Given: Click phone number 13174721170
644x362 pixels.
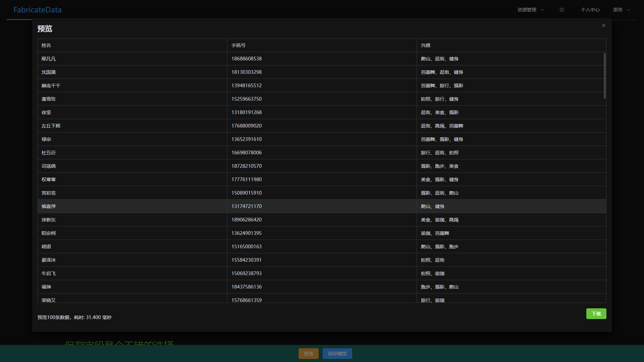Looking at the screenshot, I should (x=247, y=206).
